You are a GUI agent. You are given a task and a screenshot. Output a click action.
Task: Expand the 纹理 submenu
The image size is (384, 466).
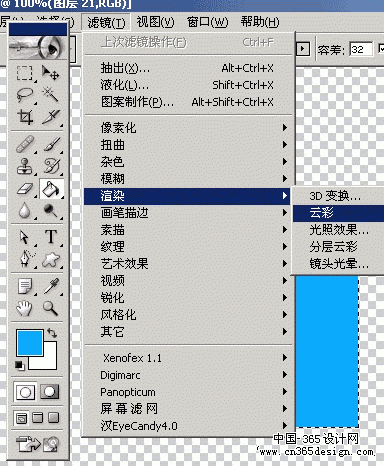(x=187, y=247)
